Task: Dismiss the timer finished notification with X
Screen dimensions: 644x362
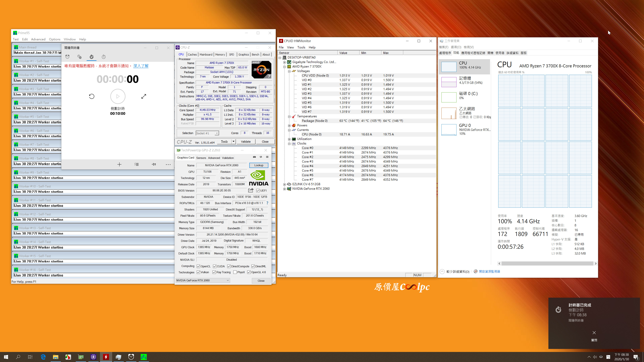Action: pos(594,333)
